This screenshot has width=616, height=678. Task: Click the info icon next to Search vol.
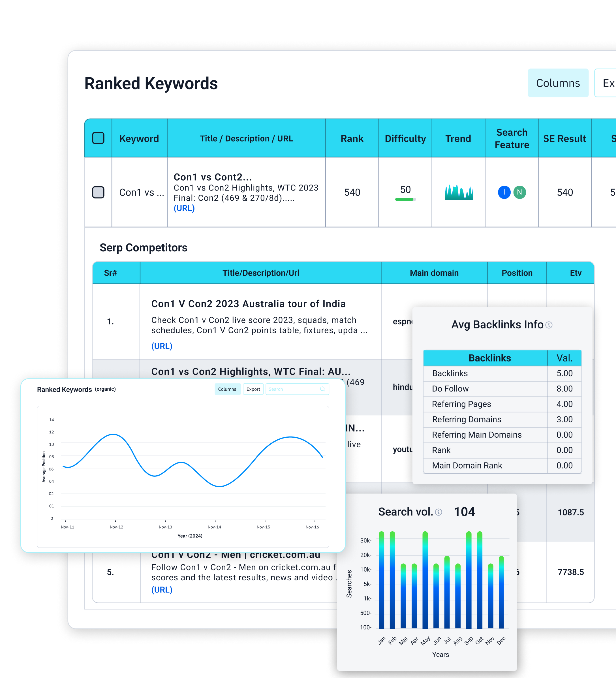439,512
